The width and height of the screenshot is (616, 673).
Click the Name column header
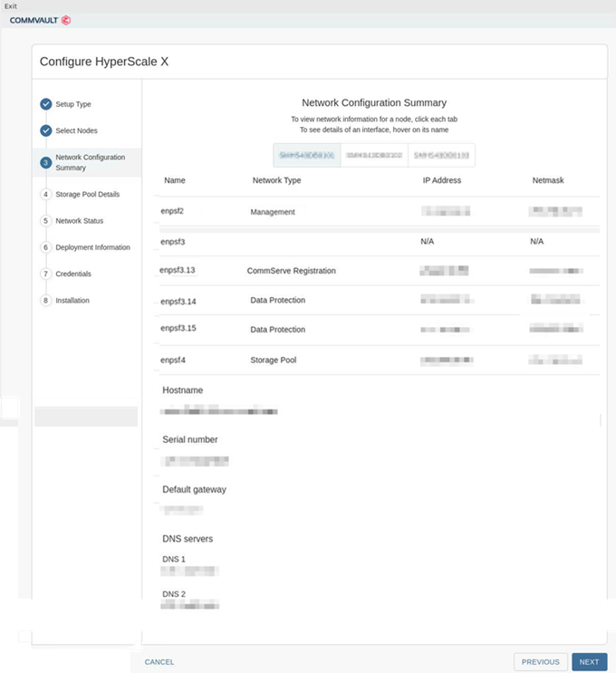pyautogui.click(x=175, y=180)
